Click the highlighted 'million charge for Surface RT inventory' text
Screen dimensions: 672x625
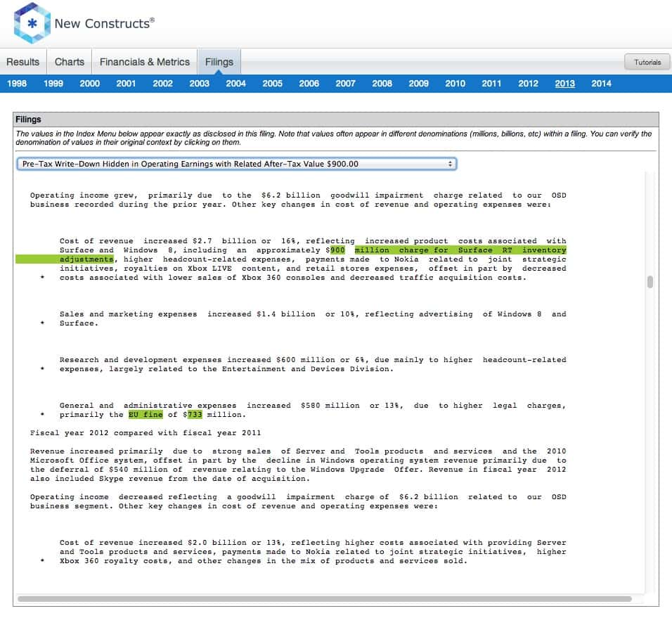(460, 250)
